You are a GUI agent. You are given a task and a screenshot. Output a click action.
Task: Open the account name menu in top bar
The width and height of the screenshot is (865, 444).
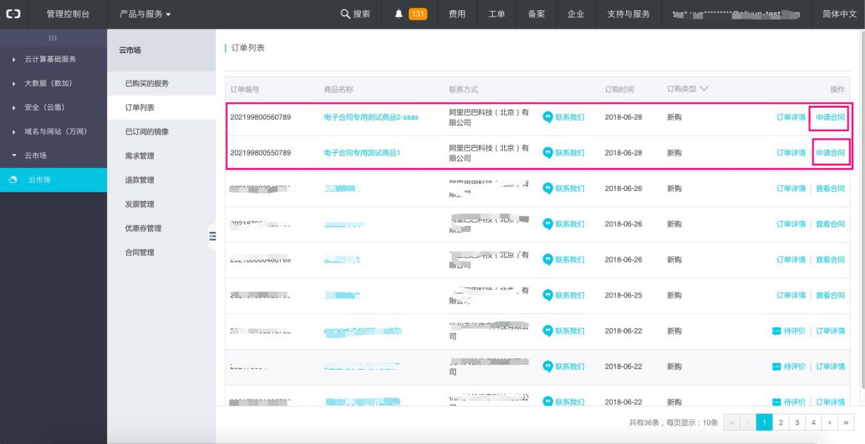click(x=736, y=14)
